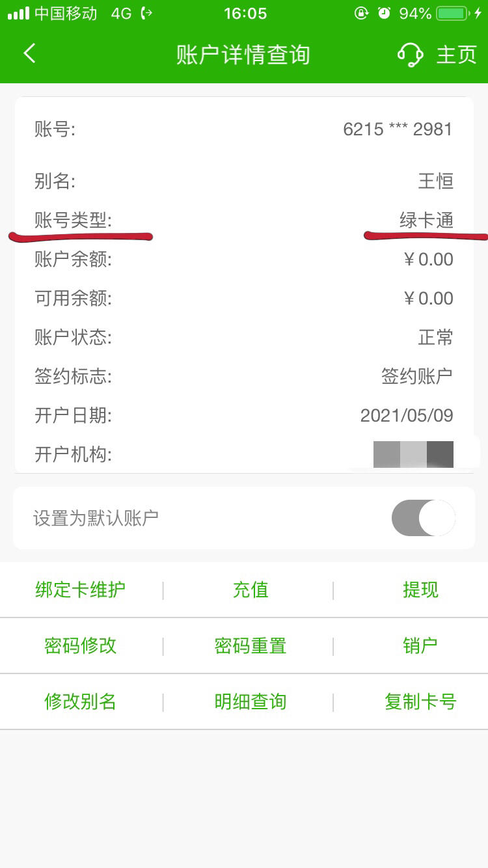488x868 pixels.
Task: Tap the 账户详情查询 page title
Action: 243,55
